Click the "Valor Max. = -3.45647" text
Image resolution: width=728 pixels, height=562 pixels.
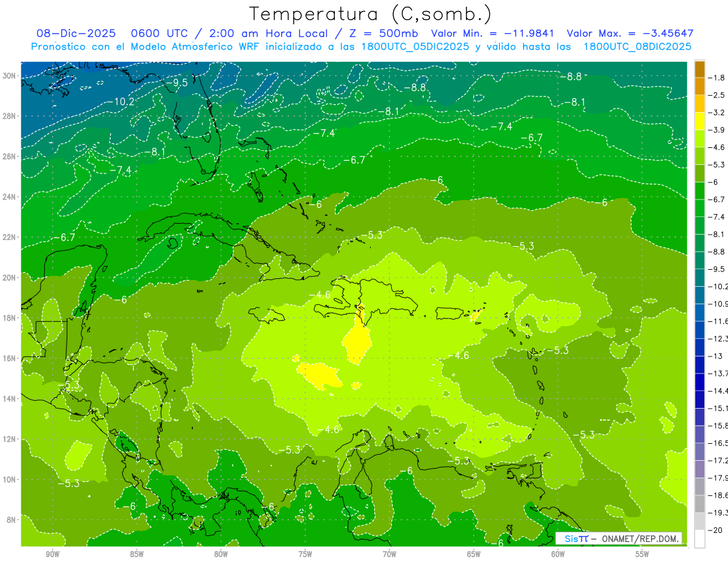[x=630, y=33]
